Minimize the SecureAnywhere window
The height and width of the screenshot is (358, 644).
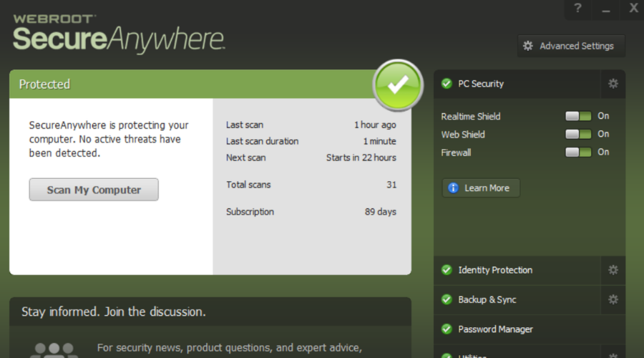(606, 10)
